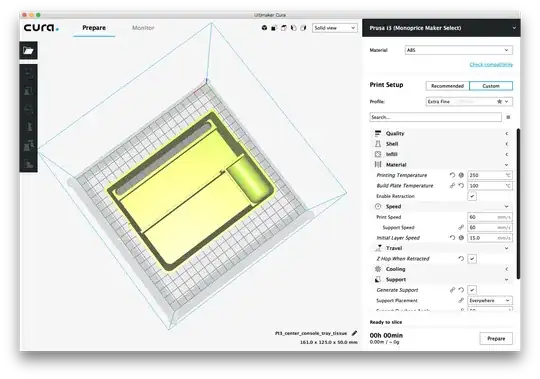Switch Print Setup to Custom mode
This screenshot has width=540, height=379.
coord(491,86)
